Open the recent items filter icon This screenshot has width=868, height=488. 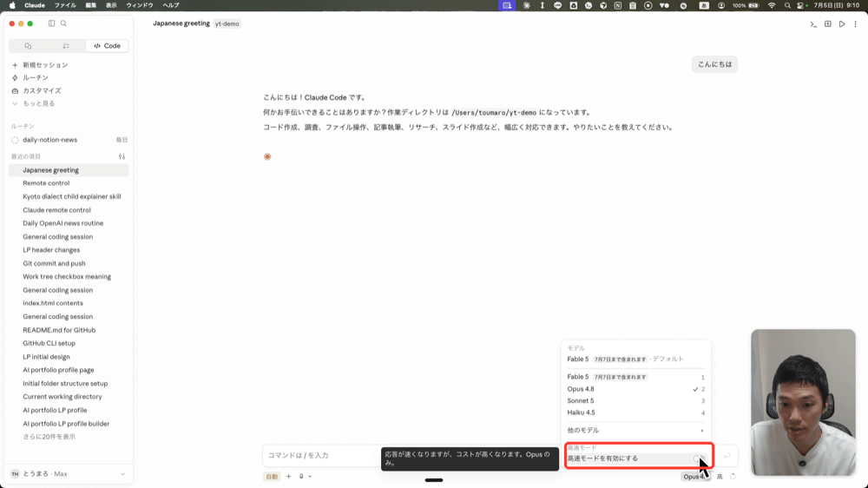[122, 157]
